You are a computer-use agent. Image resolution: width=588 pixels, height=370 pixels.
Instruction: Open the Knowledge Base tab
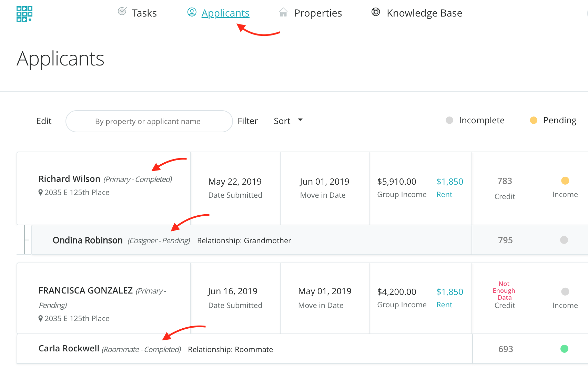click(x=424, y=13)
